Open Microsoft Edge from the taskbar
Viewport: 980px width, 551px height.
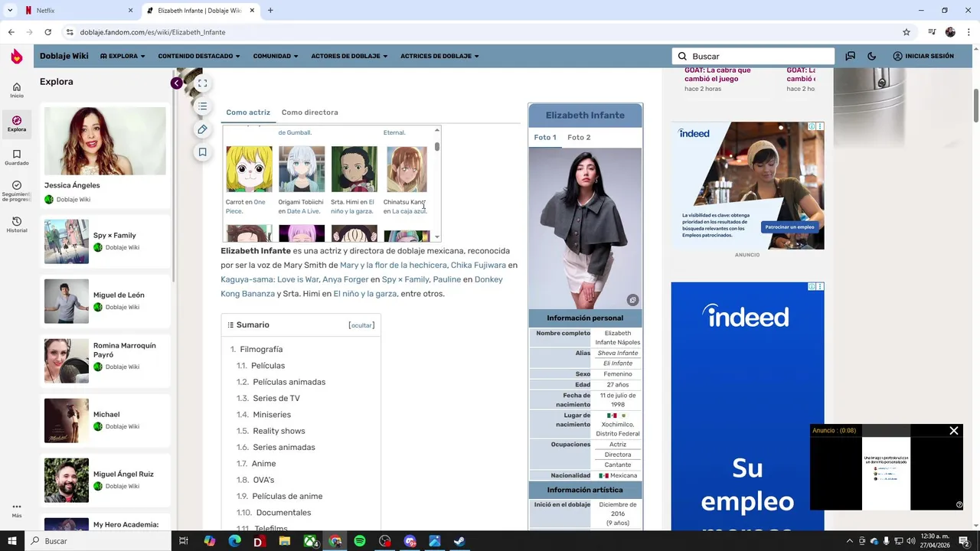(234, 541)
